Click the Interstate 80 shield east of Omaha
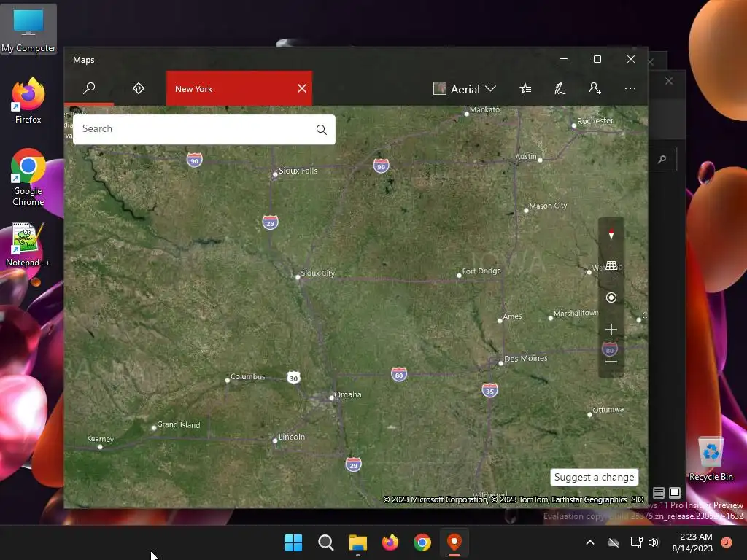 coord(399,374)
